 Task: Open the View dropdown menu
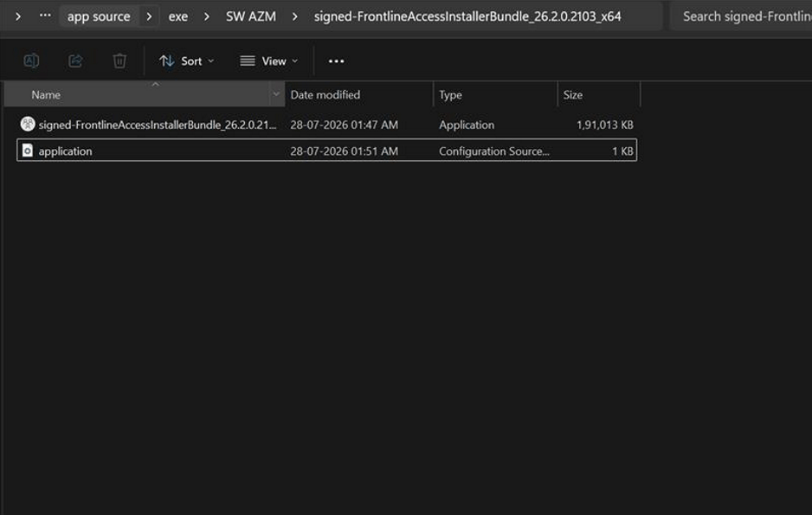pos(268,61)
